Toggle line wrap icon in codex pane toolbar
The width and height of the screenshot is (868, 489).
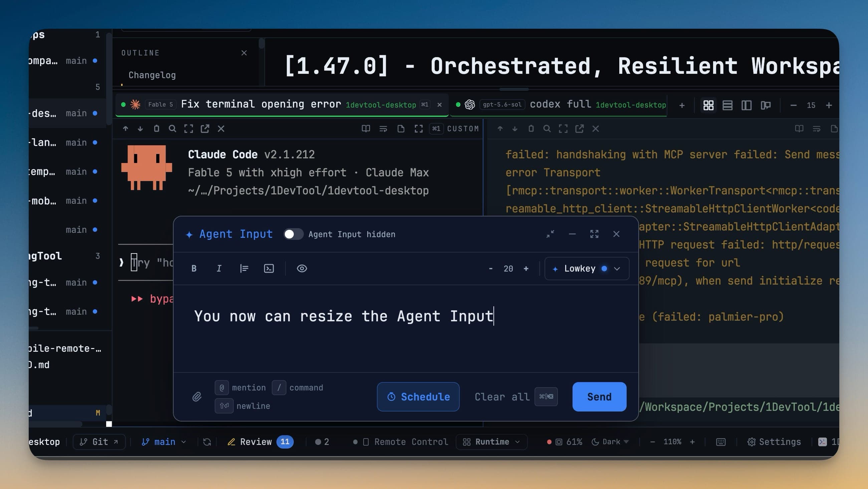[x=817, y=129]
